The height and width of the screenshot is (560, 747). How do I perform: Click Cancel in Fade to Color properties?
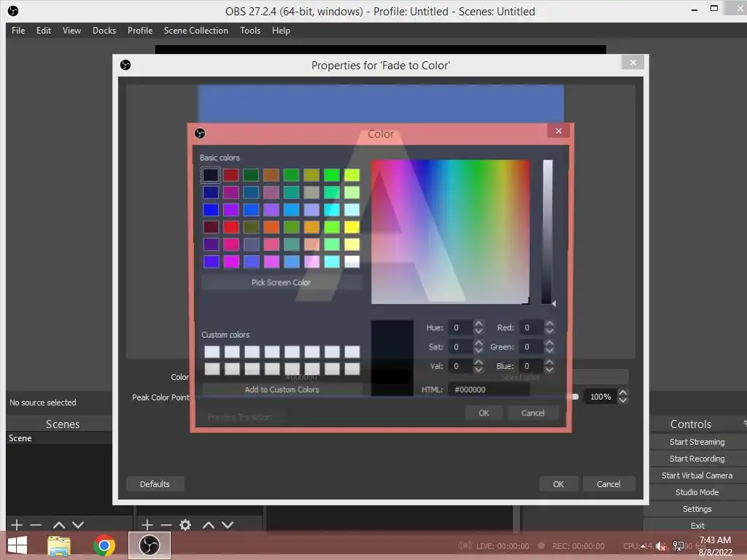coord(608,484)
